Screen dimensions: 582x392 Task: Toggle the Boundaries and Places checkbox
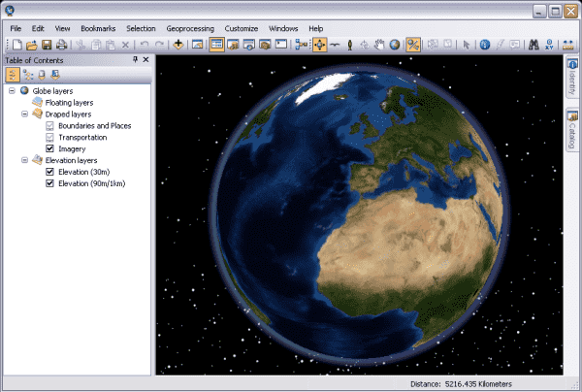(49, 126)
